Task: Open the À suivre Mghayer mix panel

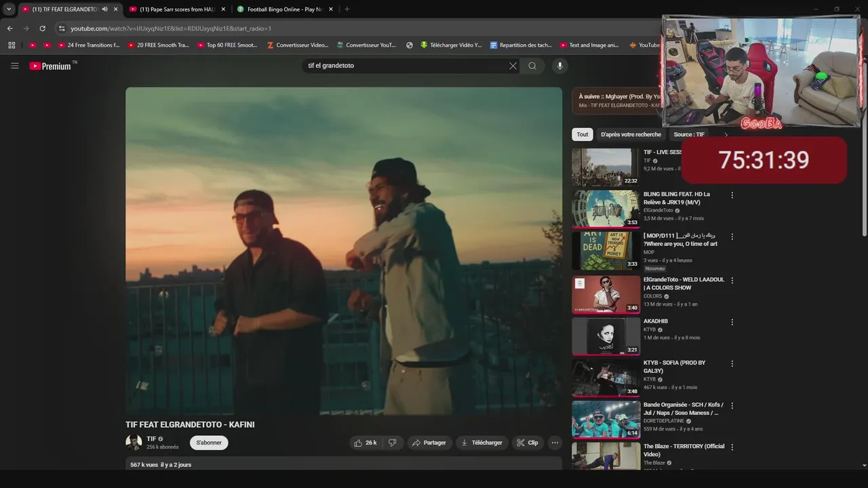Action: pyautogui.click(x=617, y=100)
